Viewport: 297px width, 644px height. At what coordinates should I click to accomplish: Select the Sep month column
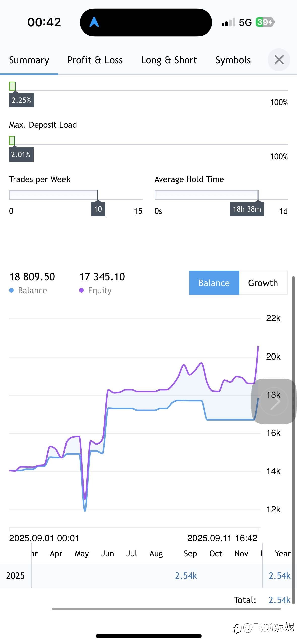(190, 554)
